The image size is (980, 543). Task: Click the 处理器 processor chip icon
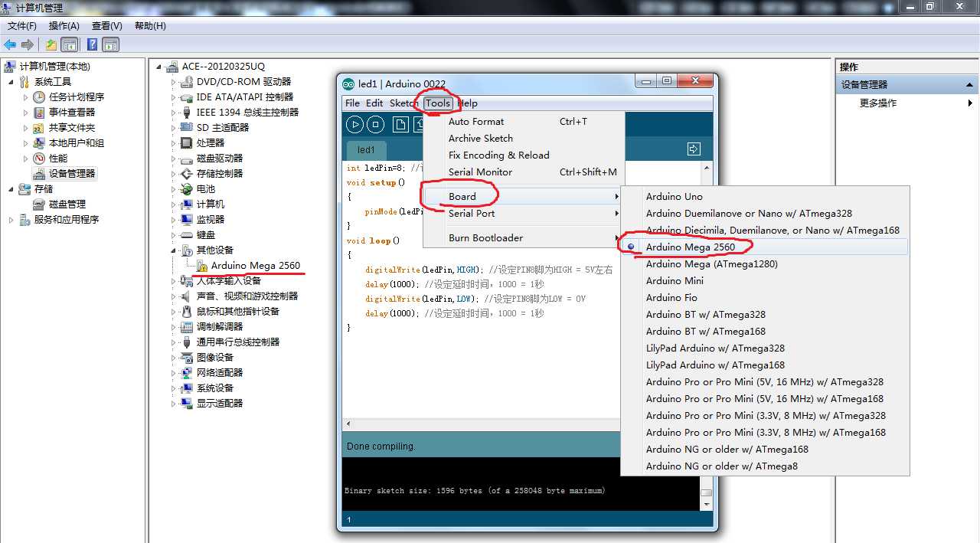(x=186, y=143)
